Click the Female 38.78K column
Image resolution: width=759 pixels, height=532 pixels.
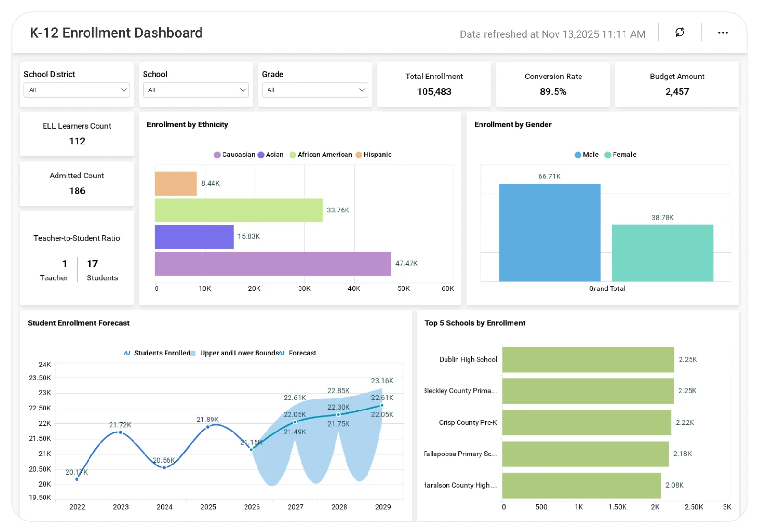point(662,253)
